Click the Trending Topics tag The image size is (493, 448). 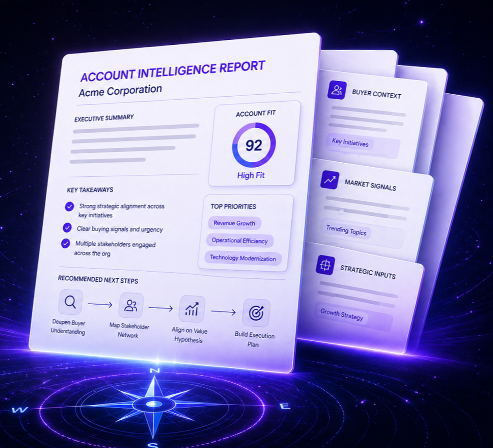[x=346, y=230]
